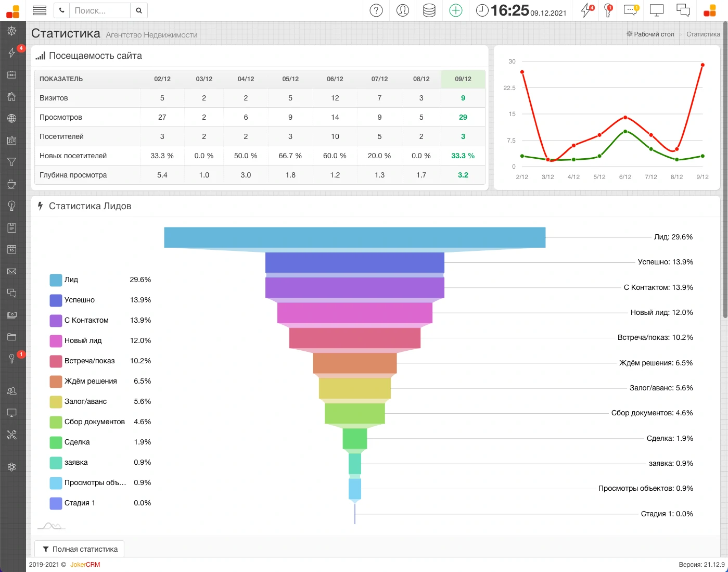Screen dimensions: 728x572
Task: Click the Залог/аванс yellow color swatch
Action: coord(56,402)
